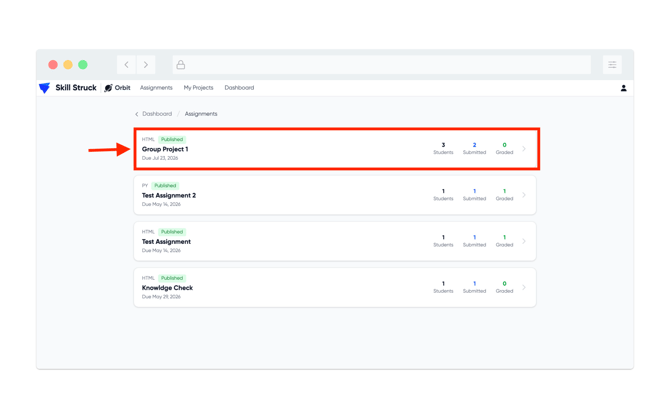Click the Skill Struck logo icon

pyautogui.click(x=44, y=88)
